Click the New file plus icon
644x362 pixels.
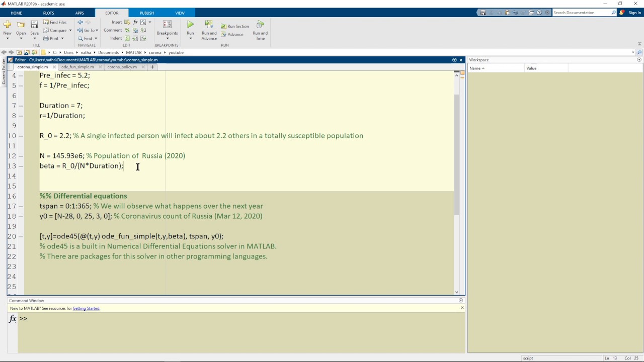[x=7, y=24]
